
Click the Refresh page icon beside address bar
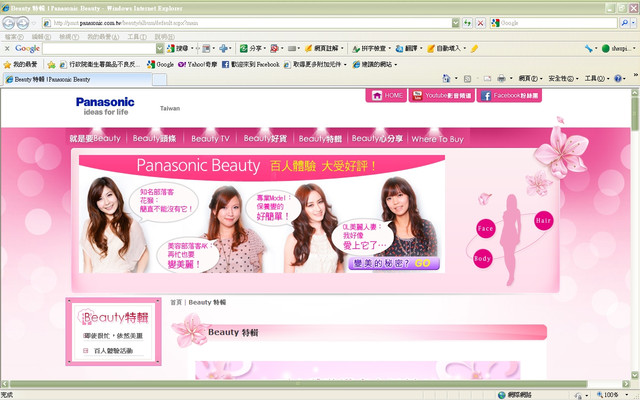tap(467, 23)
